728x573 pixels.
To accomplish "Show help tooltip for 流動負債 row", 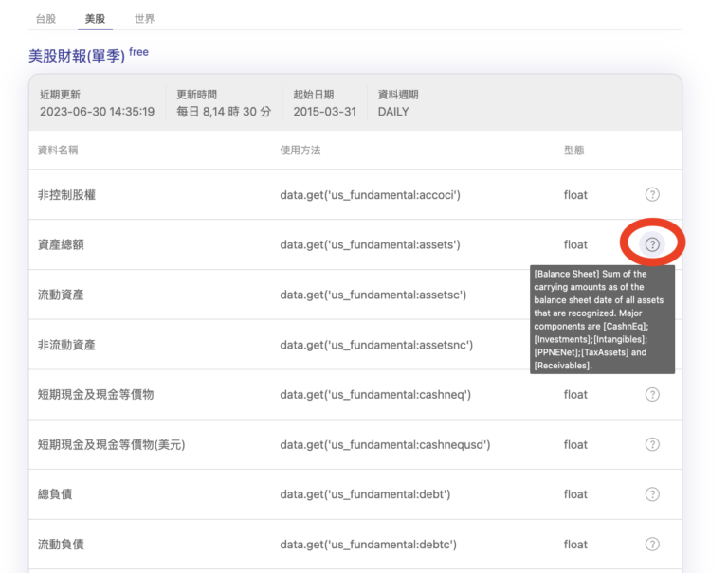I will 652,544.
